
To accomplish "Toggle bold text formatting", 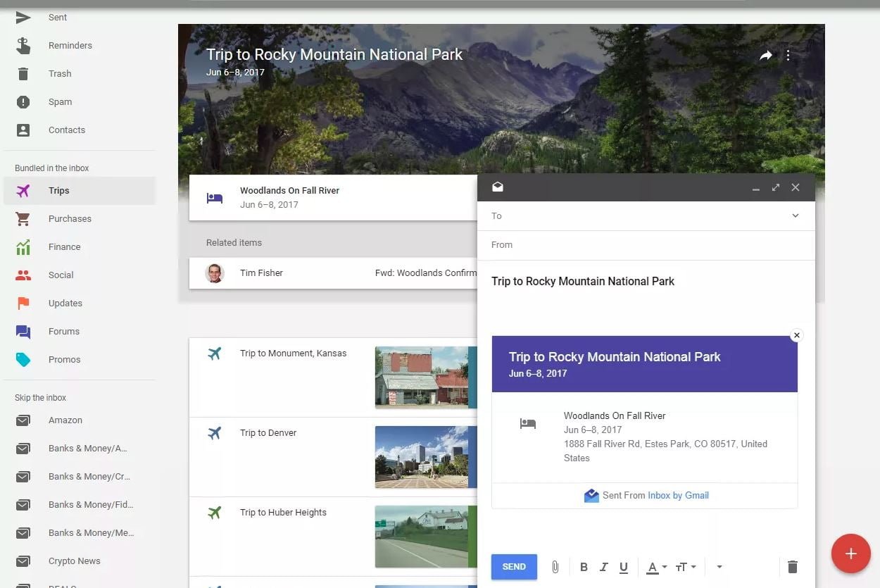I will coord(584,567).
